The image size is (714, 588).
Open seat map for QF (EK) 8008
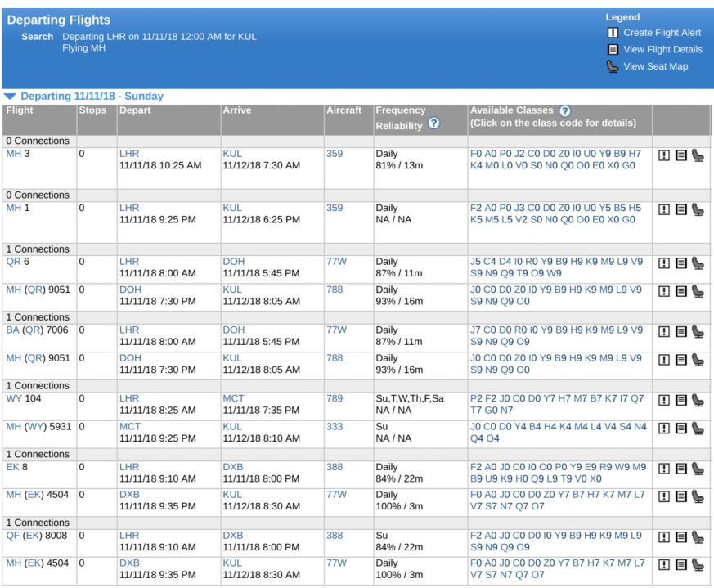[698, 537]
